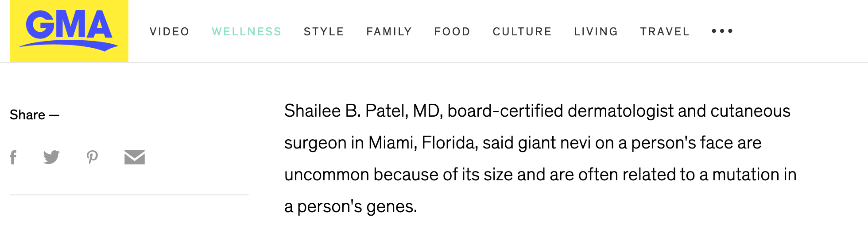868x236 pixels.
Task: Navigate to the Family section
Action: click(389, 32)
